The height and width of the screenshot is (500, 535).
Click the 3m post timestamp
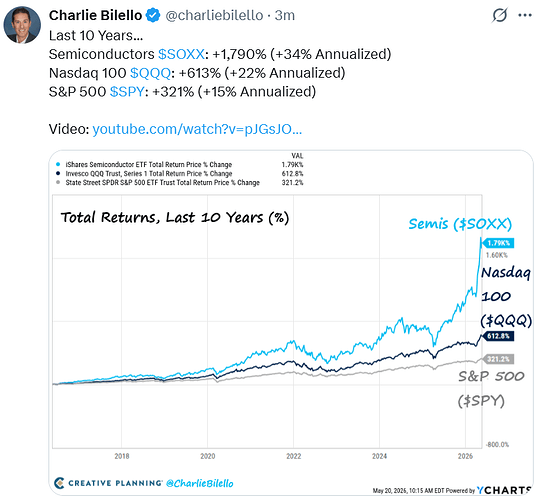pyautogui.click(x=285, y=15)
